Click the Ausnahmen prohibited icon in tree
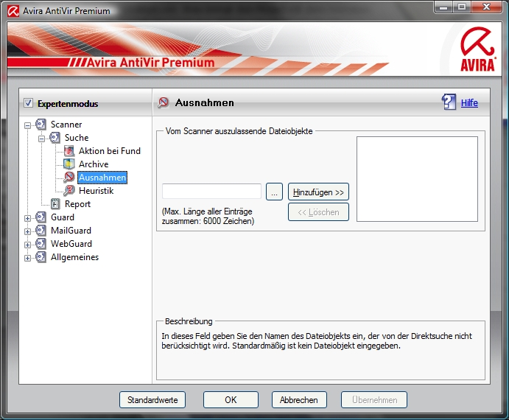 pos(69,178)
